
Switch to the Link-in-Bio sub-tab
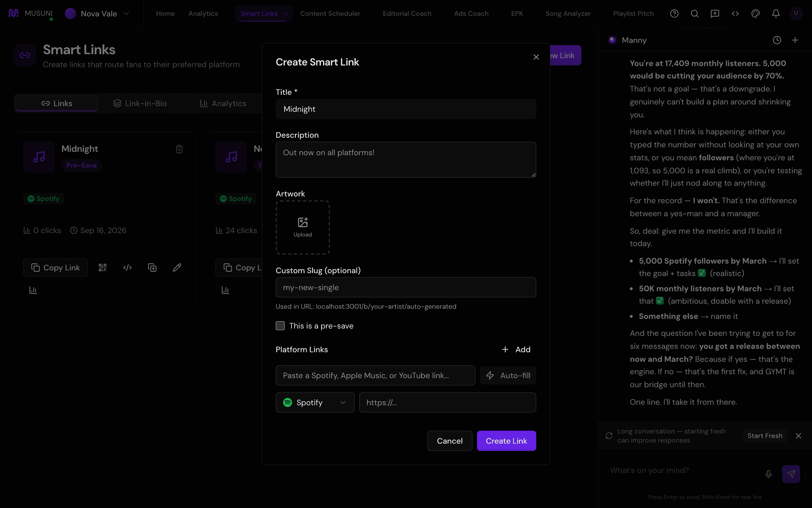point(140,104)
